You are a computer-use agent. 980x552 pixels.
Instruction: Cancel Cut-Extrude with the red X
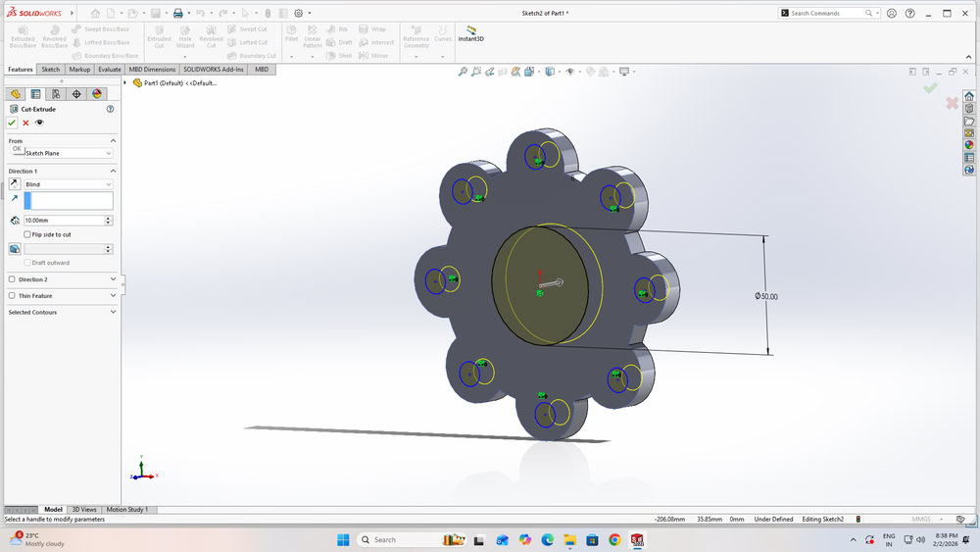coord(25,123)
